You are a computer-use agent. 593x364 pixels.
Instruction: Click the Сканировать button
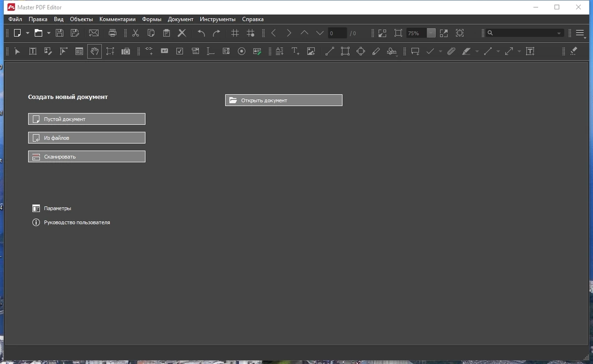[86, 157]
